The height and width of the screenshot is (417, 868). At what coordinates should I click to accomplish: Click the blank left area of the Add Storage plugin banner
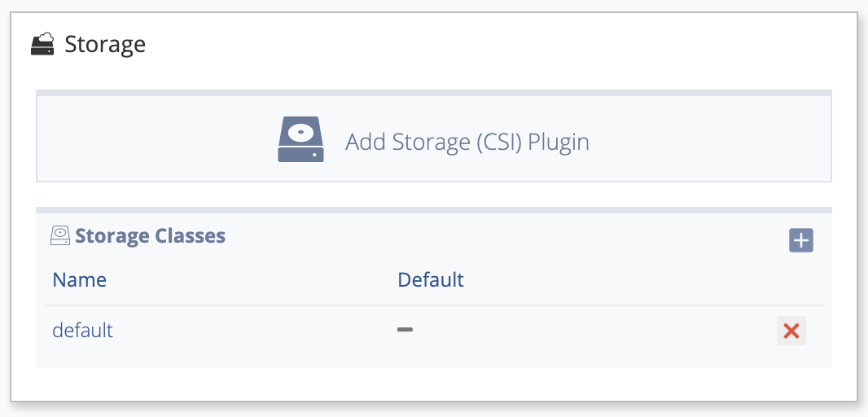click(156, 139)
